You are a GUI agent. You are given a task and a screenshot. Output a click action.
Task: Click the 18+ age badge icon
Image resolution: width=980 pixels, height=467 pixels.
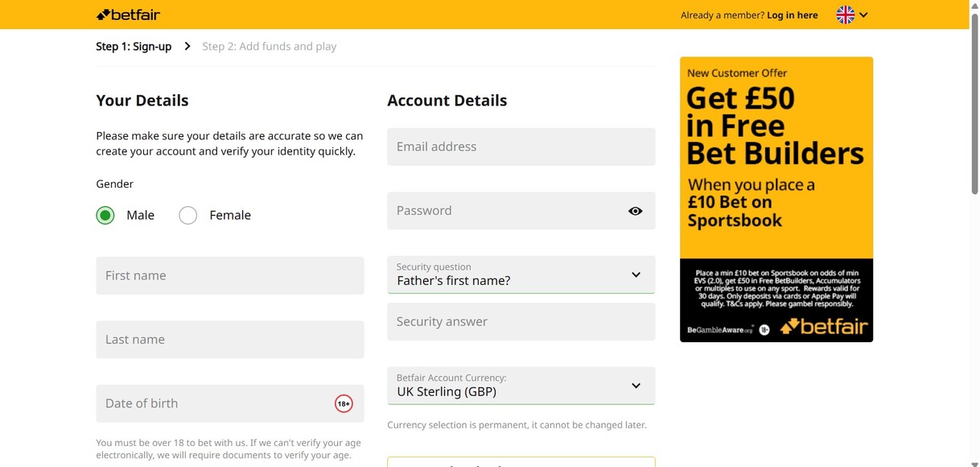tap(344, 403)
